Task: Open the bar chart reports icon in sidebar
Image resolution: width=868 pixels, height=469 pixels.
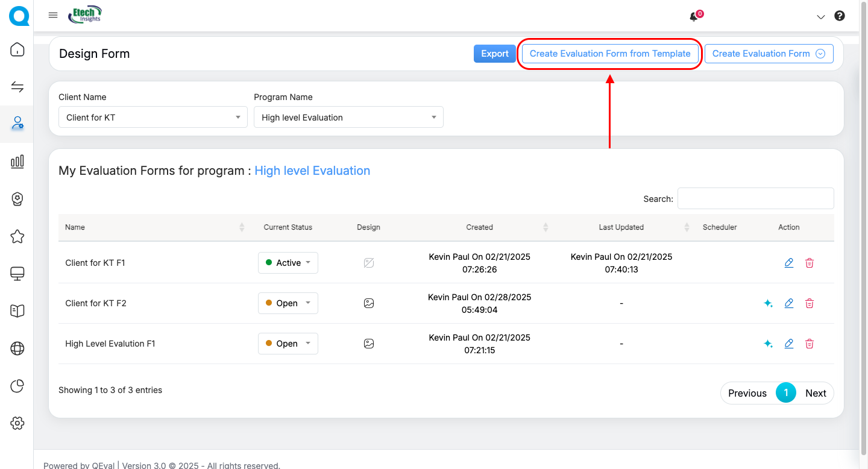Action: click(17, 161)
